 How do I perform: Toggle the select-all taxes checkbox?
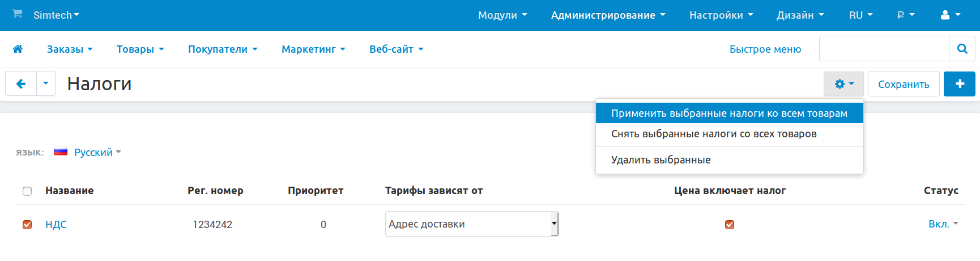pos(27,191)
